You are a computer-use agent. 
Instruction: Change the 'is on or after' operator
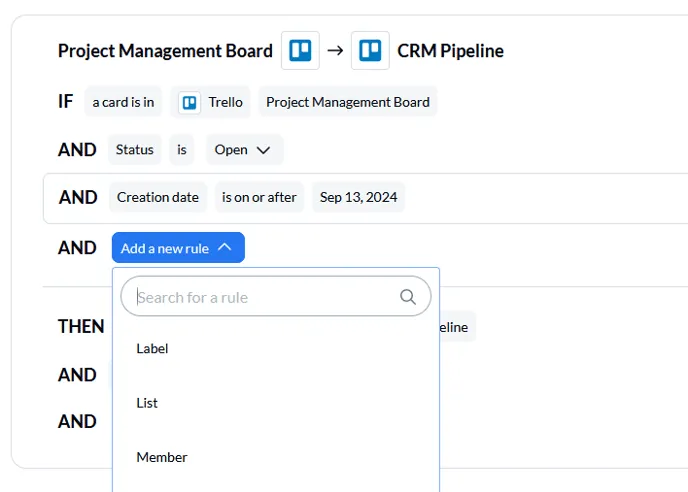(x=259, y=197)
